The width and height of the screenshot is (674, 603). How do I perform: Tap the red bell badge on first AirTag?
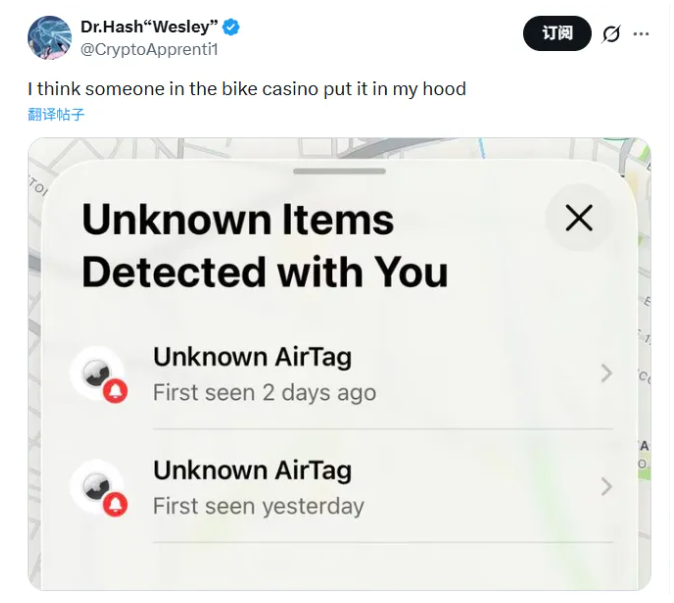115,391
